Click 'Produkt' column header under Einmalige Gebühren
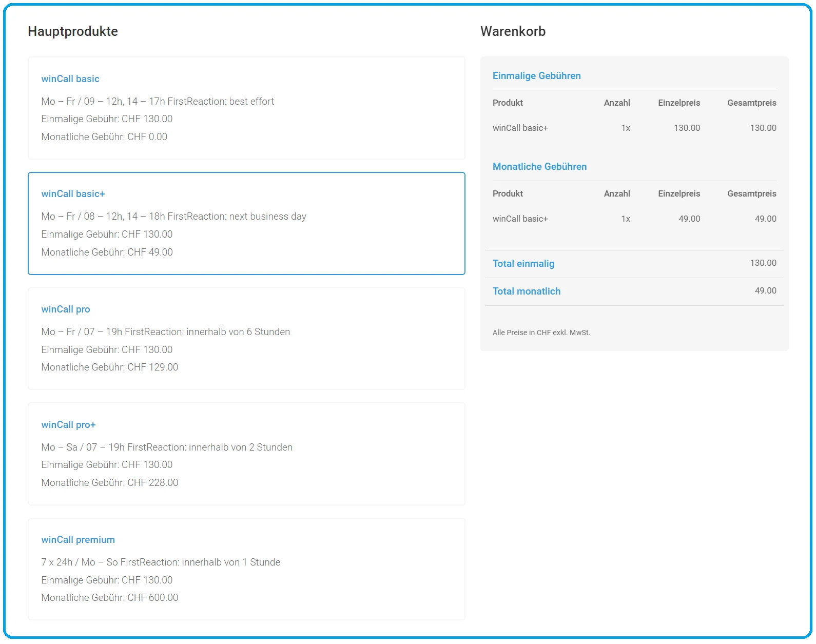The width and height of the screenshot is (816, 644). [x=508, y=103]
